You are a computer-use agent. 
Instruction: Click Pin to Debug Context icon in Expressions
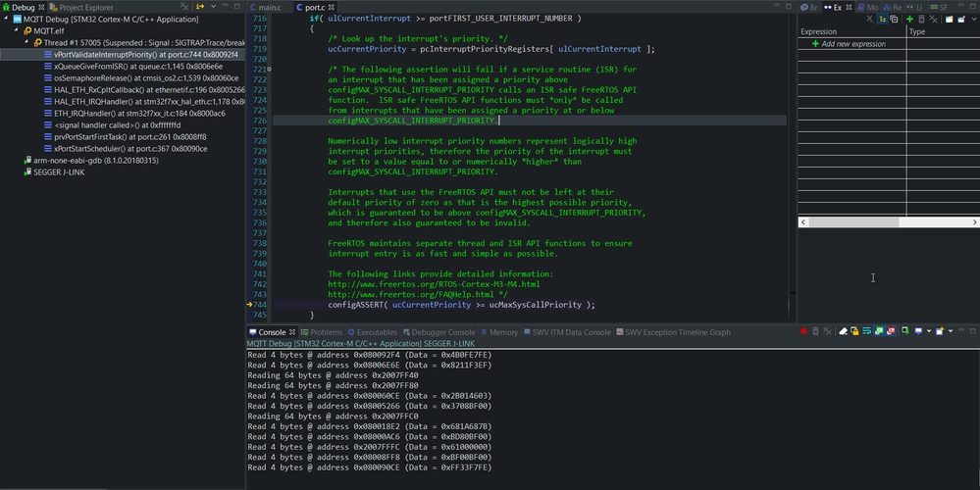[961, 19]
